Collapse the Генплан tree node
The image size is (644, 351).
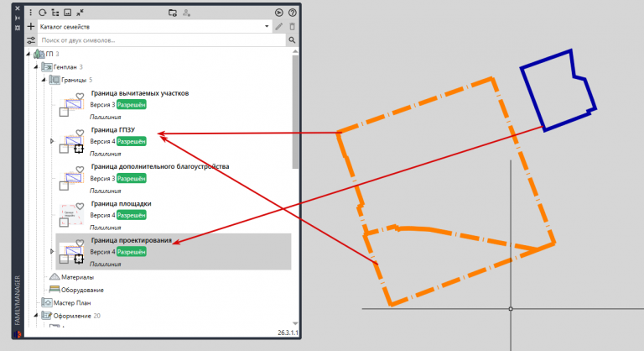[x=36, y=66]
